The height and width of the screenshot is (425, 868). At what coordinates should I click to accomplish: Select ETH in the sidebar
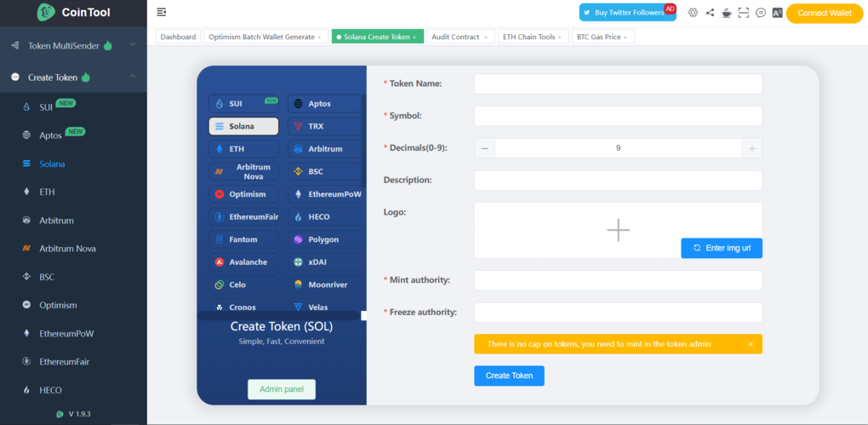click(73, 192)
